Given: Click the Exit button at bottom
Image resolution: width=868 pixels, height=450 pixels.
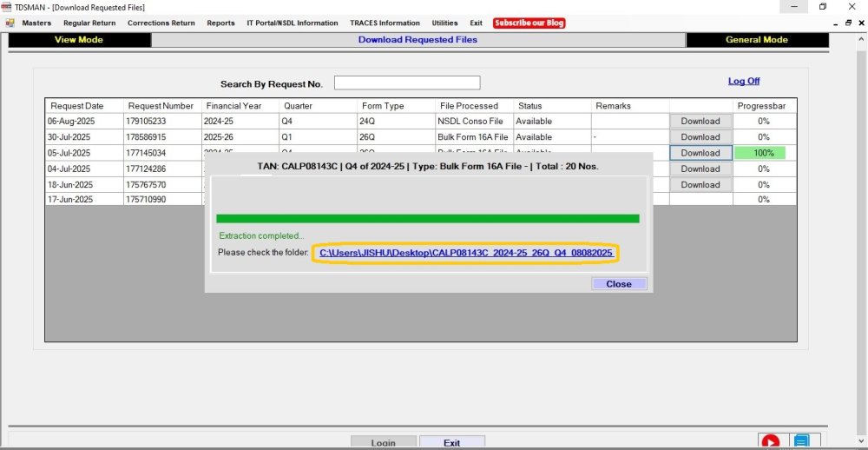Looking at the screenshot, I should click(451, 442).
